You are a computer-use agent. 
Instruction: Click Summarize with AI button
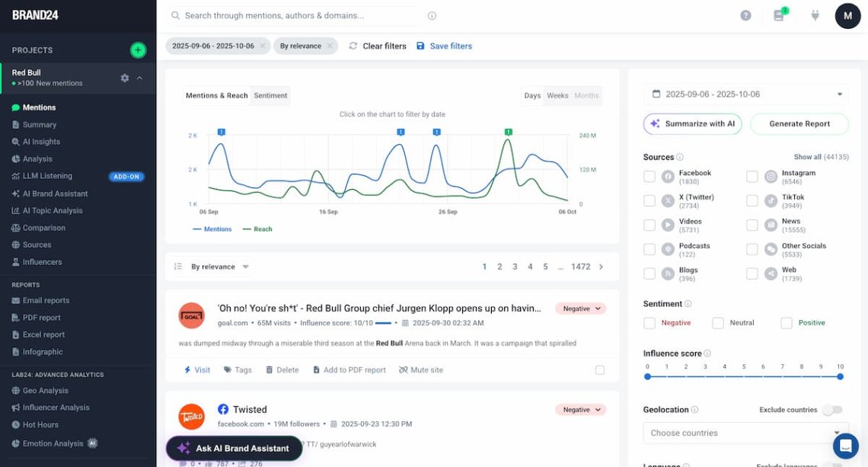coord(692,123)
